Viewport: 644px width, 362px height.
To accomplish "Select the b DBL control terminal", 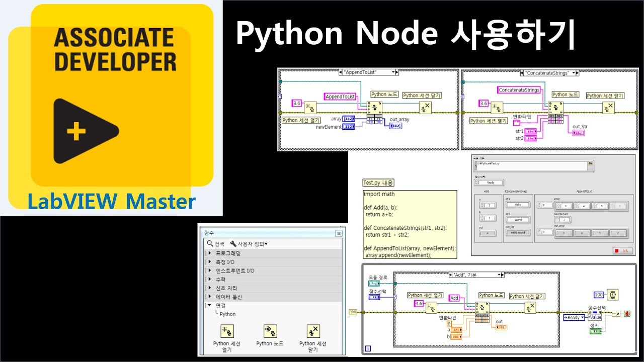I will click(456, 336).
